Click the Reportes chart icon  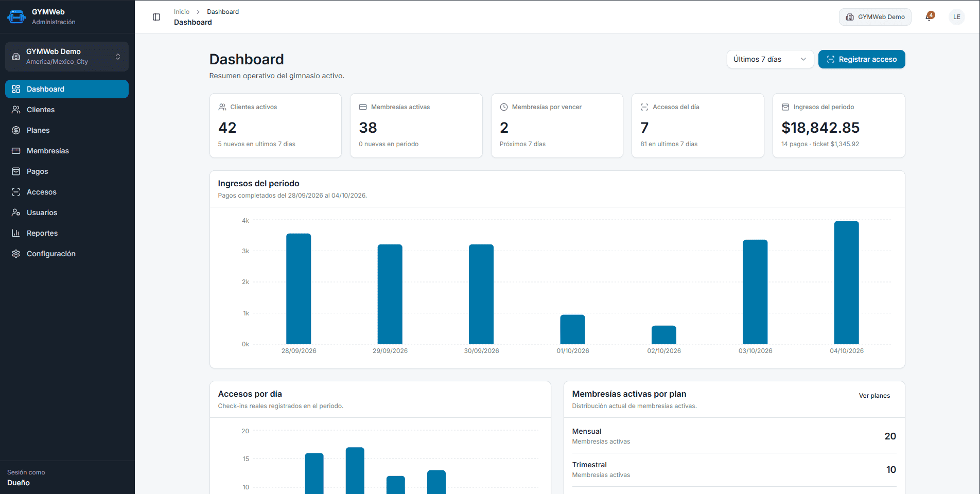tap(16, 233)
